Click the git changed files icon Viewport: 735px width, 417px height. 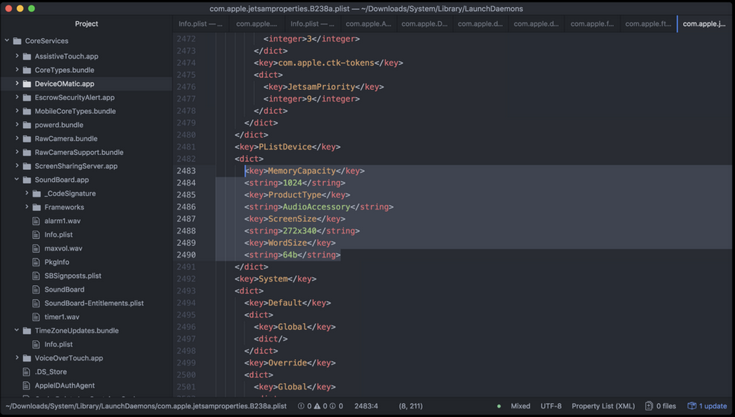(649, 406)
